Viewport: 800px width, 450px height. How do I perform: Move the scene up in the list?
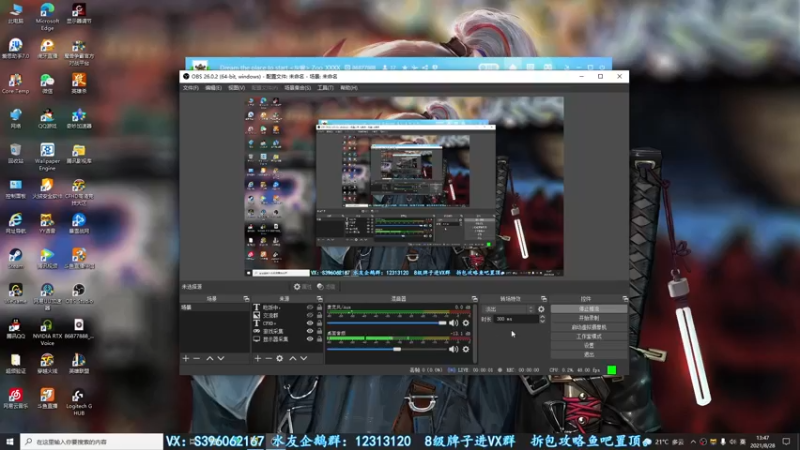(210, 359)
